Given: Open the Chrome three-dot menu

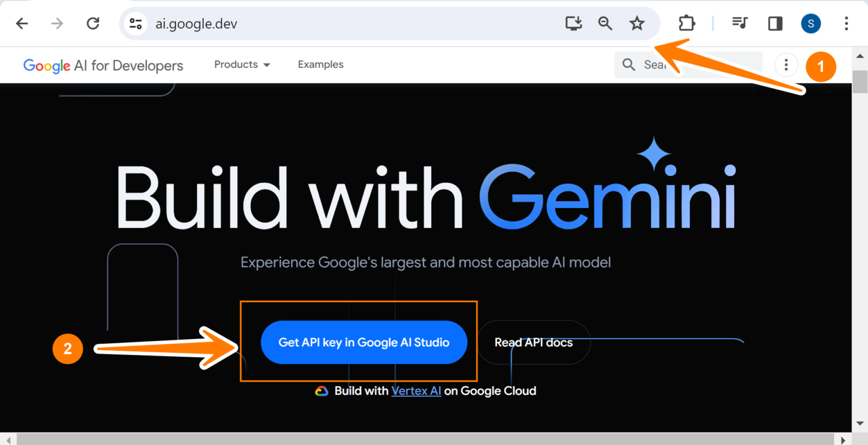Looking at the screenshot, I should point(846,23).
